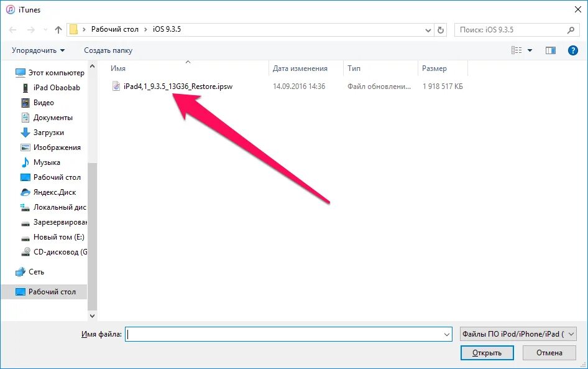588x369 pixels.
Task: Select the highlighted Рабочий стол entry at bottom
Action: click(44, 292)
